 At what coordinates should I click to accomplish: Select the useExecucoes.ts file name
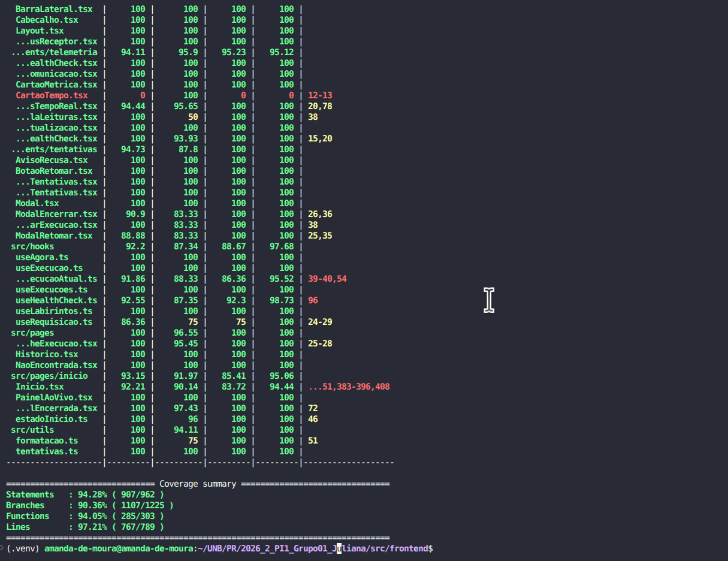52,289
